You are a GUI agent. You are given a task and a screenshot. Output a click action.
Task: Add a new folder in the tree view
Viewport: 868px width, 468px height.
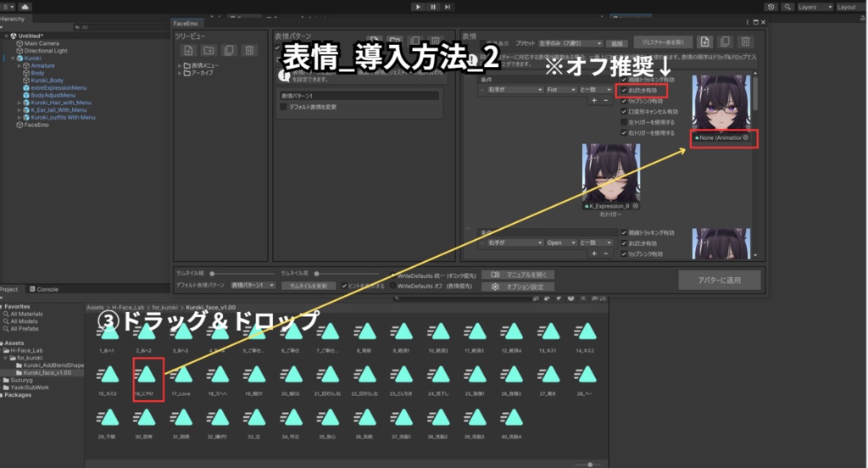tap(209, 50)
